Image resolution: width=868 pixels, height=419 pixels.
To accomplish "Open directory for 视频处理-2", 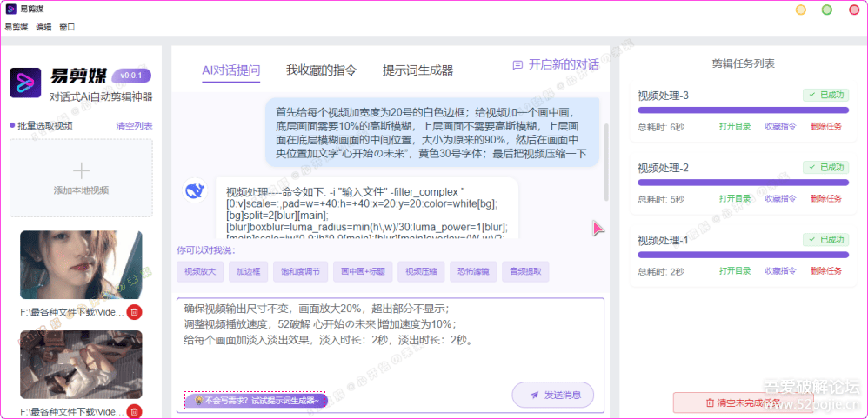I will [x=735, y=198].
